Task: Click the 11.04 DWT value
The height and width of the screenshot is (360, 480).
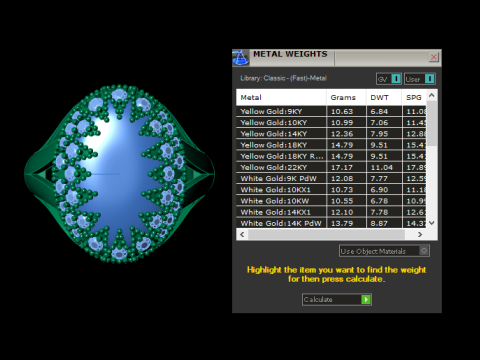Action: click(381, 167)
